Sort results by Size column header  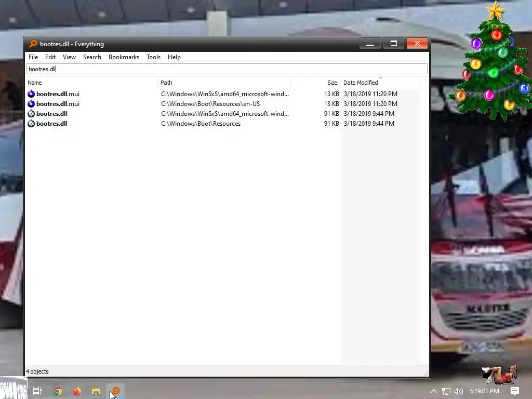(316, 83)
